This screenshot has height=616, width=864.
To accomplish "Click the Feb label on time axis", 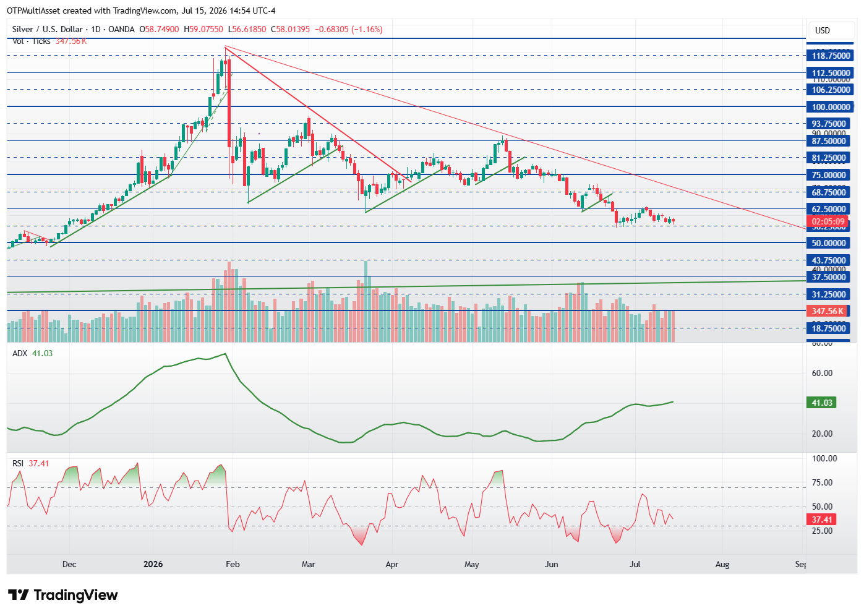I will [233, 564].
